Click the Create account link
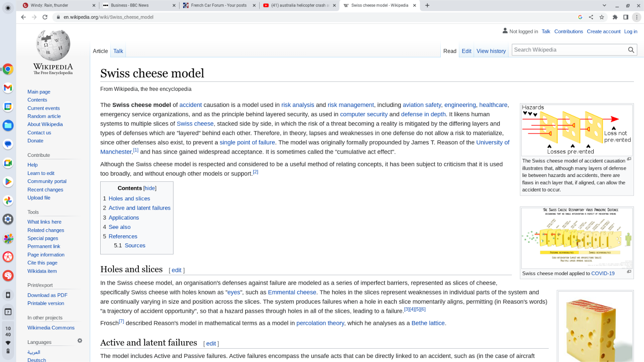This screenshot has height=362, width=644. [x=604, y=31]
